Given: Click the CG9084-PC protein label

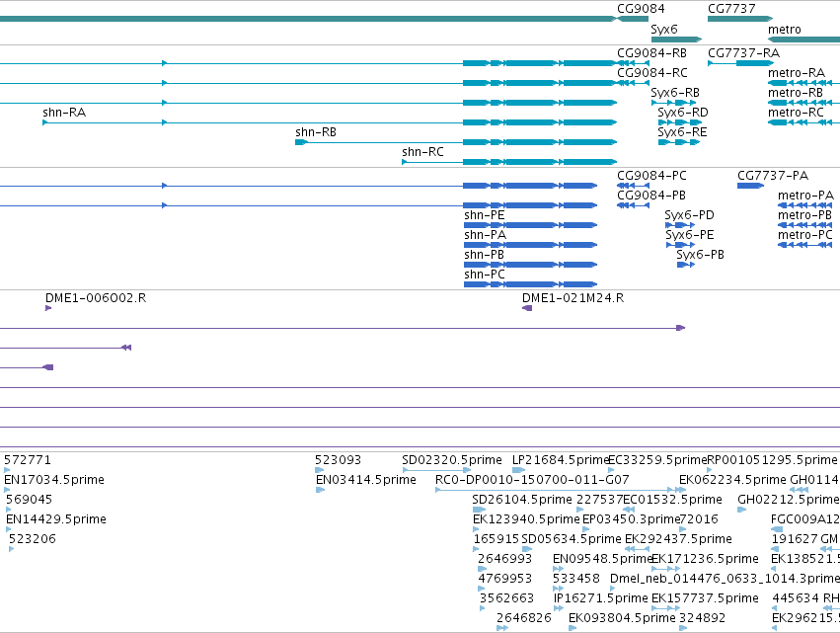Looking at the screenshot, I should point(651,175).
